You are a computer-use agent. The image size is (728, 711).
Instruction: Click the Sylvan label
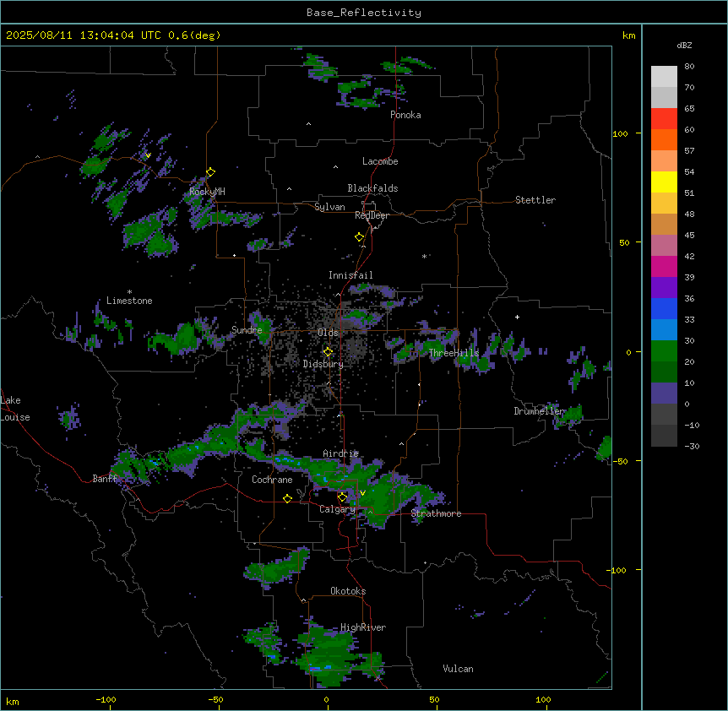coord(329,207)
